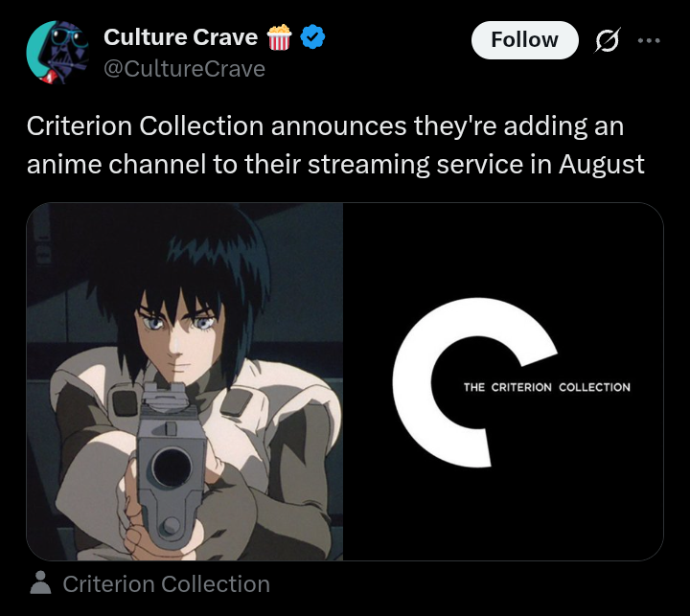Open the Criterion Collection logo image
The height and width of the screenshot is (616, 690).
503,381
